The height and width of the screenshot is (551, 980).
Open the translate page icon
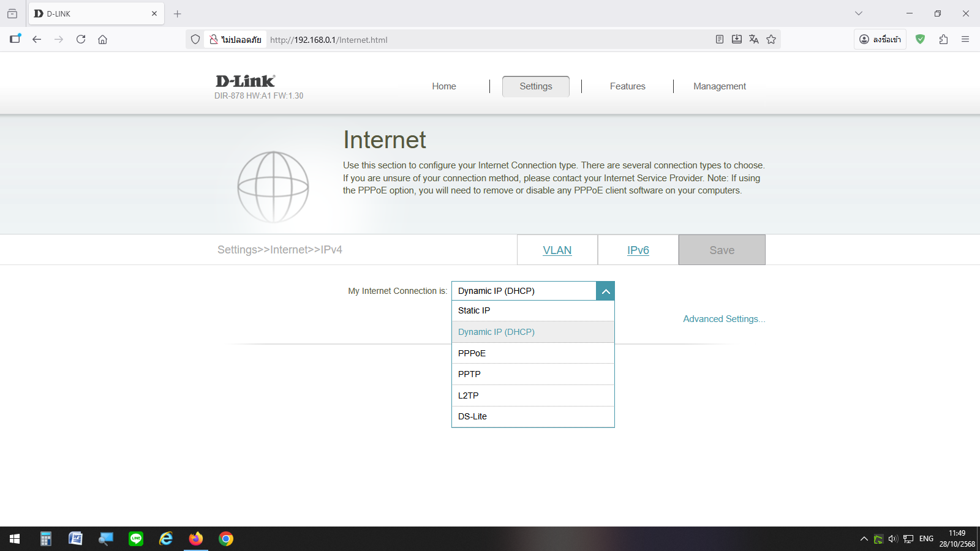(x=754, y=39)
